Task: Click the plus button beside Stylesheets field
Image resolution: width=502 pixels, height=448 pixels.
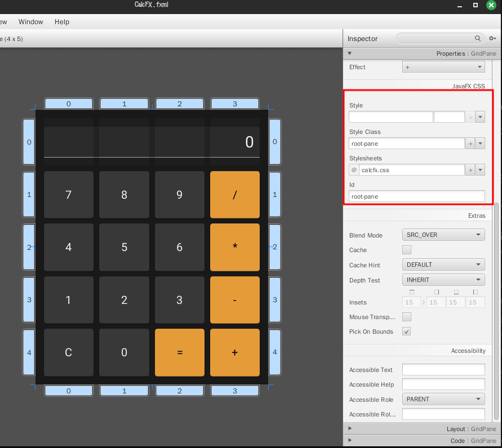Action: coord(470,170)
